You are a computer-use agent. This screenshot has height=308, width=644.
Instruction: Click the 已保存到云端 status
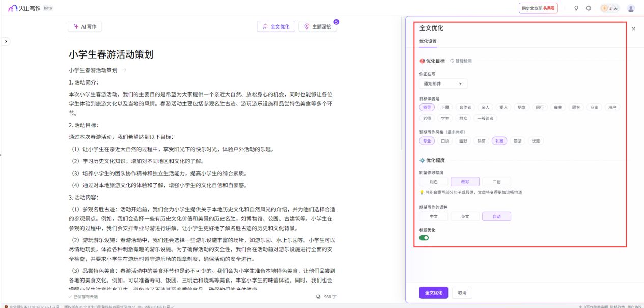pyautogui.click(x=83, y=296)
